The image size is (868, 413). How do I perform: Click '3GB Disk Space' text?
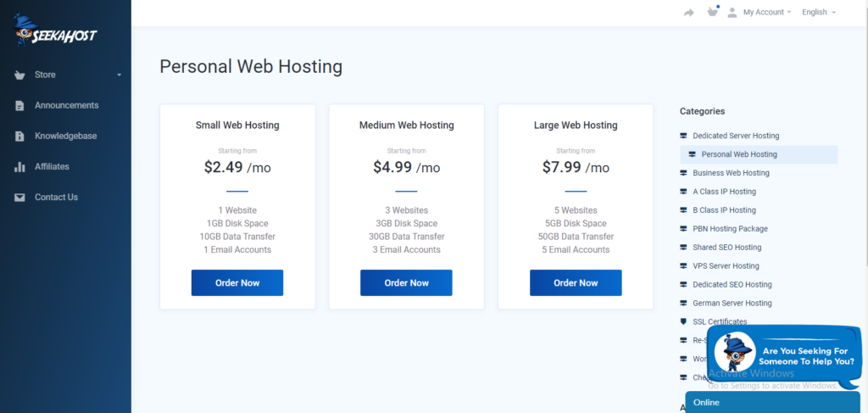[406, 224]
